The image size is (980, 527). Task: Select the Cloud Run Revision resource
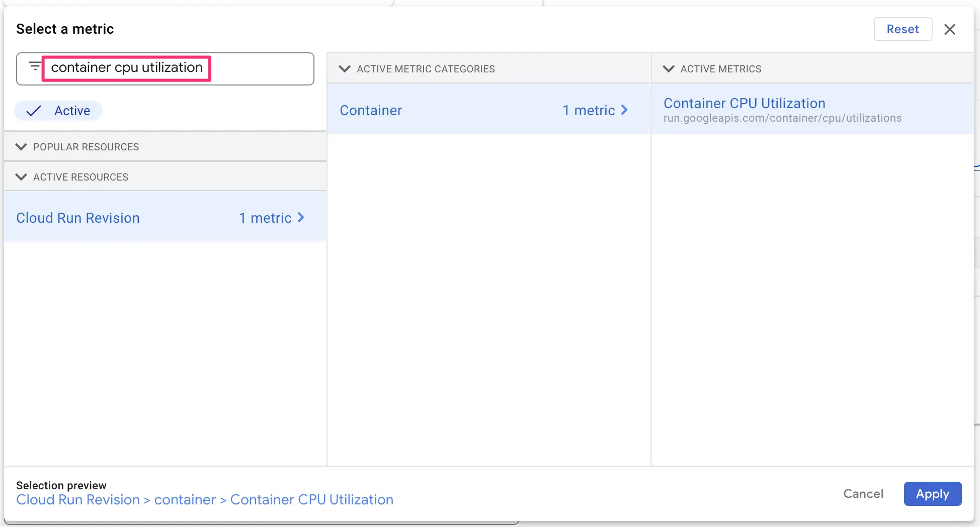[78, 218]
